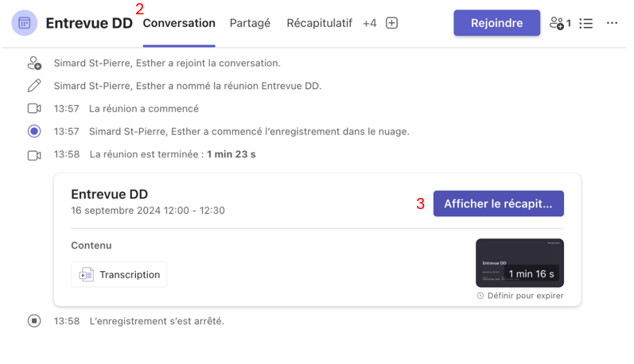Click the add tab plus icon

coord(391,23)
